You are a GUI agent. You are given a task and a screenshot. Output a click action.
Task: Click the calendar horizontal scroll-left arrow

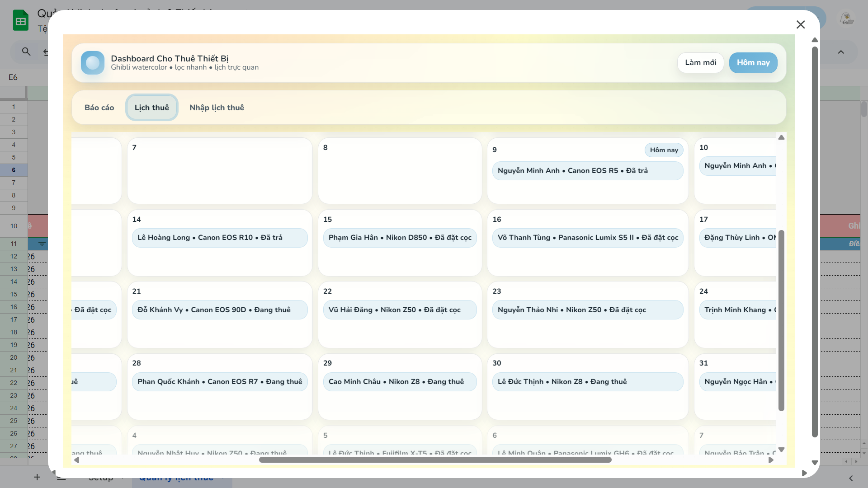(77, 460)
